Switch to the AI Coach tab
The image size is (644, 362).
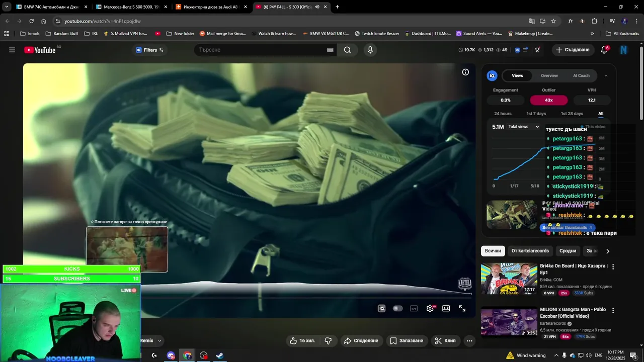(x=581, y=76)
